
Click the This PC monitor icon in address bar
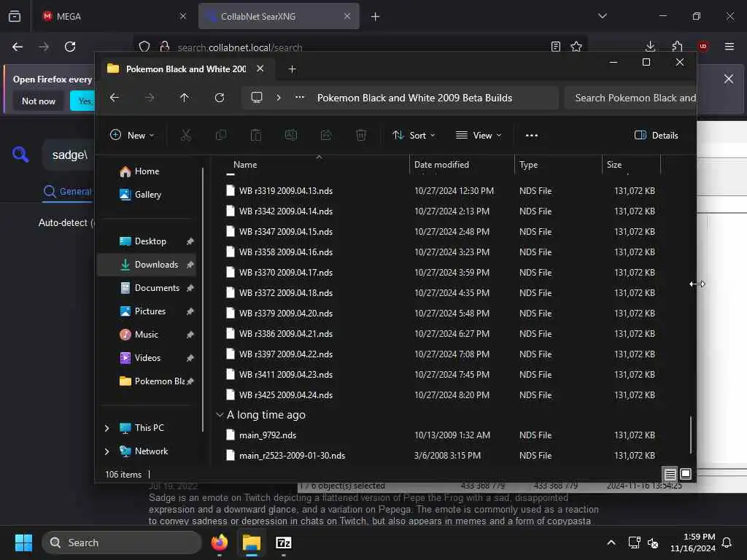[257, 98]
